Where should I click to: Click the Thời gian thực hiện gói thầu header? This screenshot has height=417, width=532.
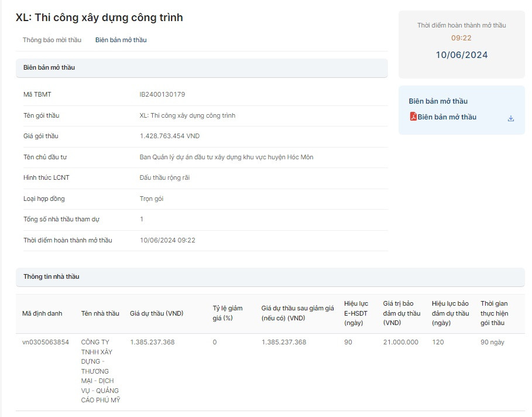pos(494,313)
